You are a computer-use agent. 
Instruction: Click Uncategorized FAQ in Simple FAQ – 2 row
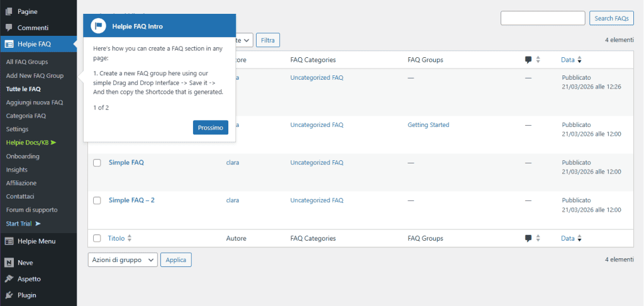(x=317, y=200)
